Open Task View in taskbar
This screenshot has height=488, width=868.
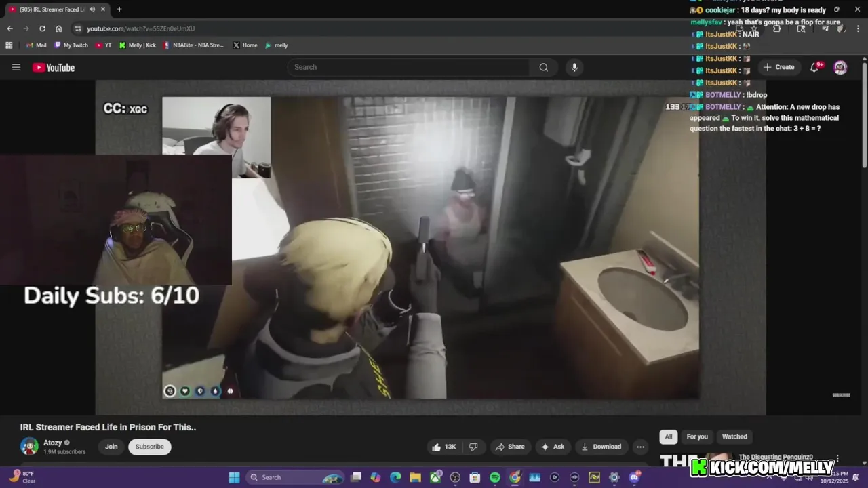tap(356, 477)
